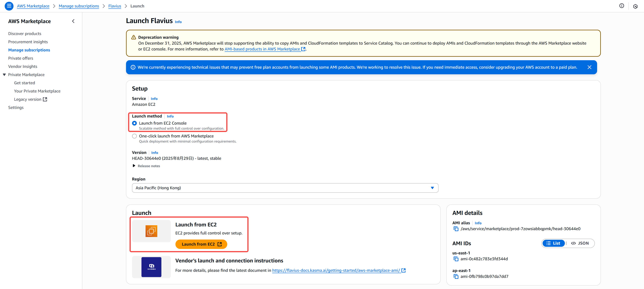Go to Discover products in sidebar
Screen dimensions: 644x289
[25, 33]
